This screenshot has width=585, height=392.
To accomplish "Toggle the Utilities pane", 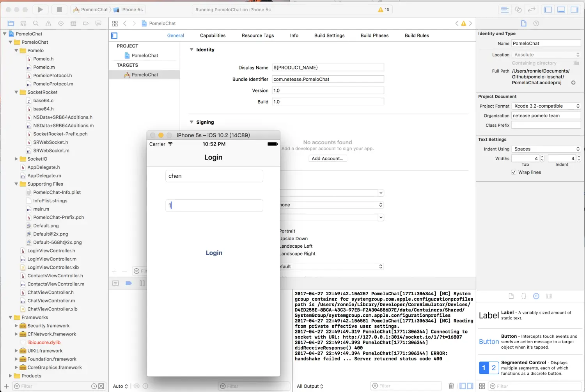I will coord(574,10).
